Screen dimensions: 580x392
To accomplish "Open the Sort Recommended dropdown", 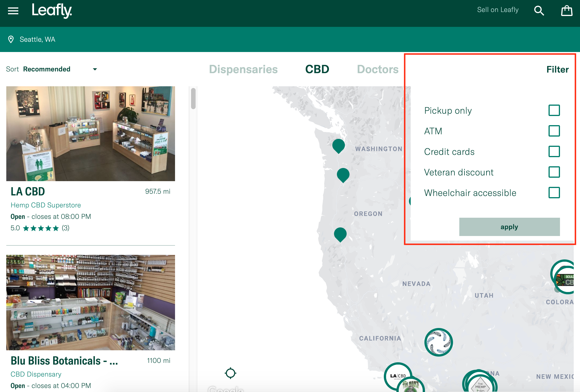I will click(x=51, y=69).
